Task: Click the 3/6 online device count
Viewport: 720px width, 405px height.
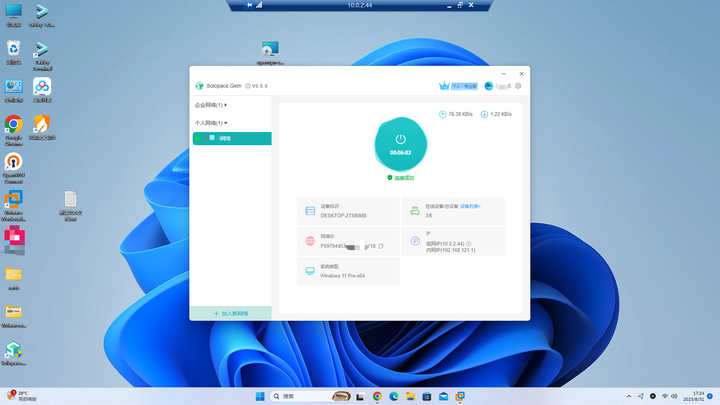Action: point(428,215)
